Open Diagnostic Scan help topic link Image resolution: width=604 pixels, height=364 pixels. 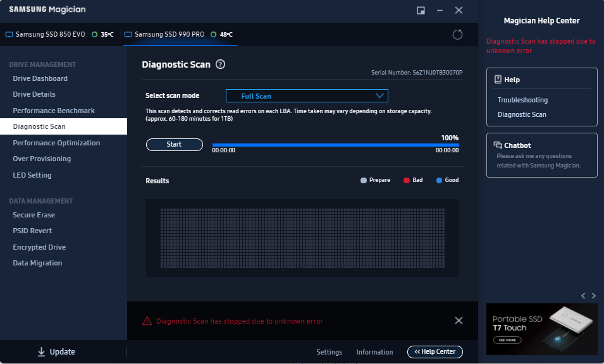point(522,114)
